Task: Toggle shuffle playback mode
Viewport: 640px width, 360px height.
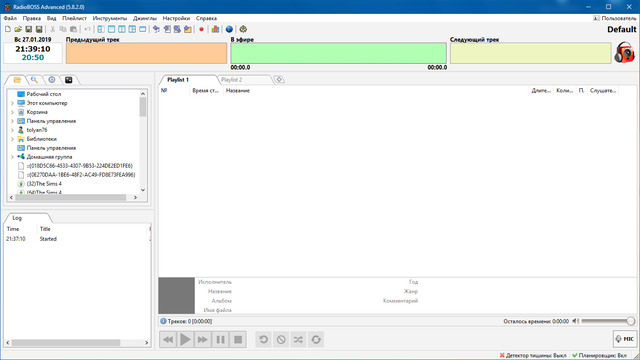Action: tap(298, 340)
